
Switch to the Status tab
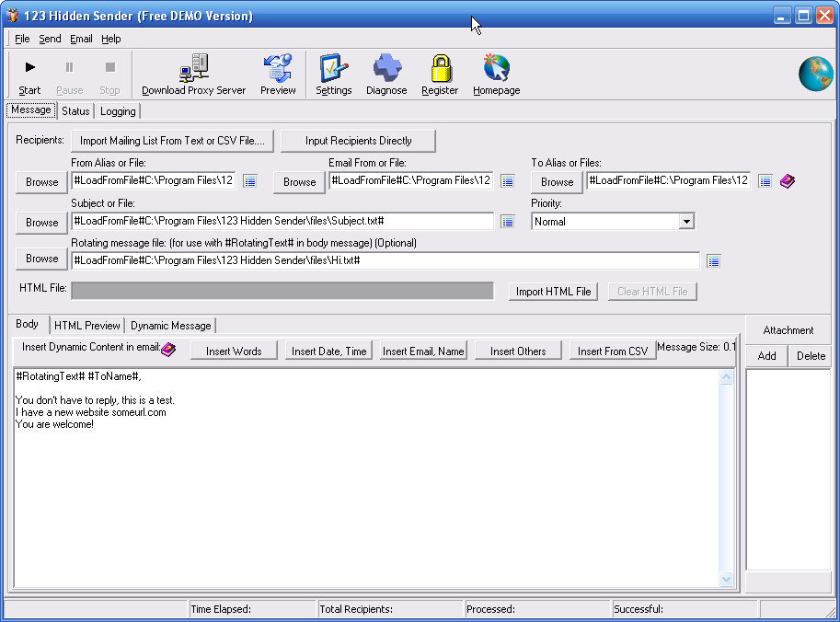pyautogui.click(x=75, y=111)
